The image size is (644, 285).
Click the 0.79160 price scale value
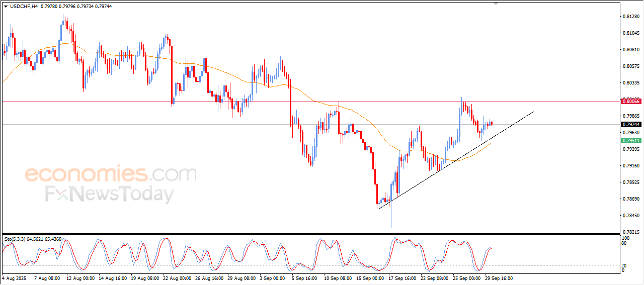pyautogui.click(x=631, y=166)
